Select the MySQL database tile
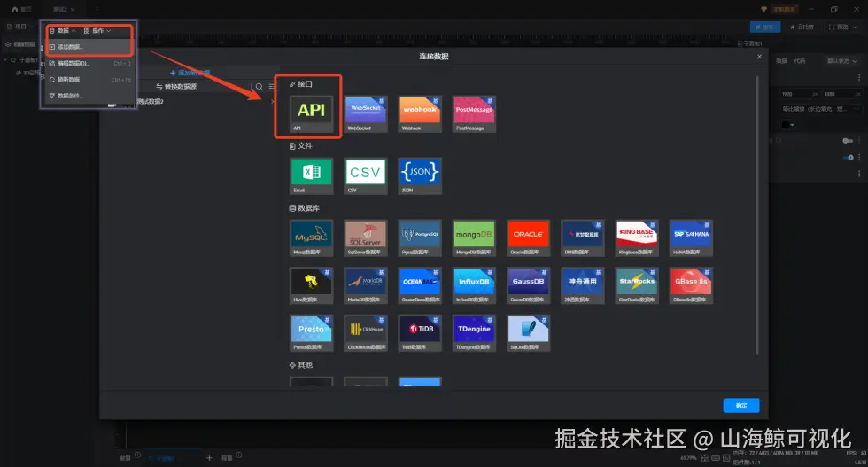868x467 pixels. [x=312, y=238]
